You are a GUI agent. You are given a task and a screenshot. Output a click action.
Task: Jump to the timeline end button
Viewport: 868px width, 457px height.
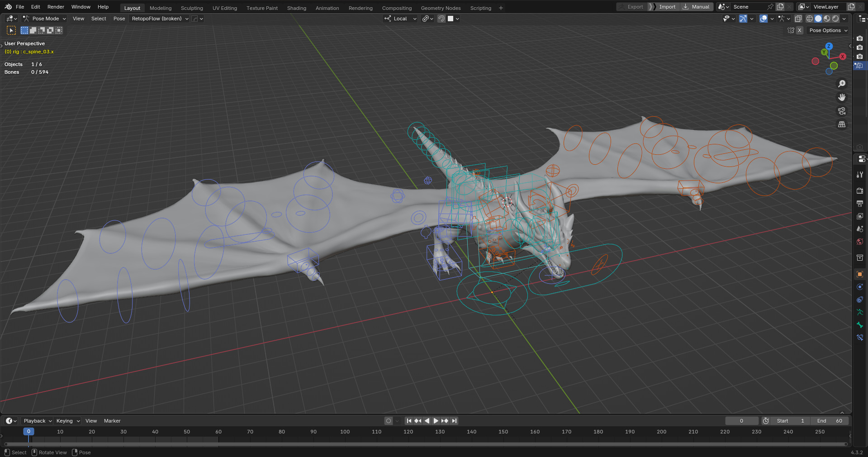(454, 421)
